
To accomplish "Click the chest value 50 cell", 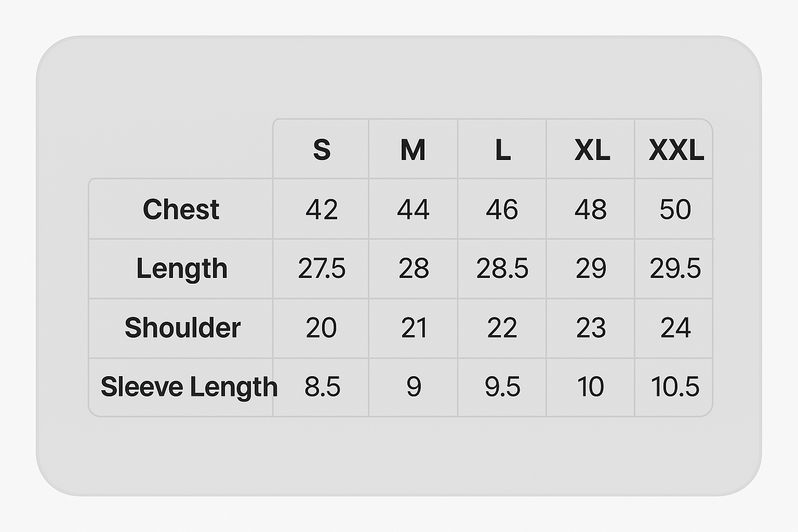I will pos(675,209).
